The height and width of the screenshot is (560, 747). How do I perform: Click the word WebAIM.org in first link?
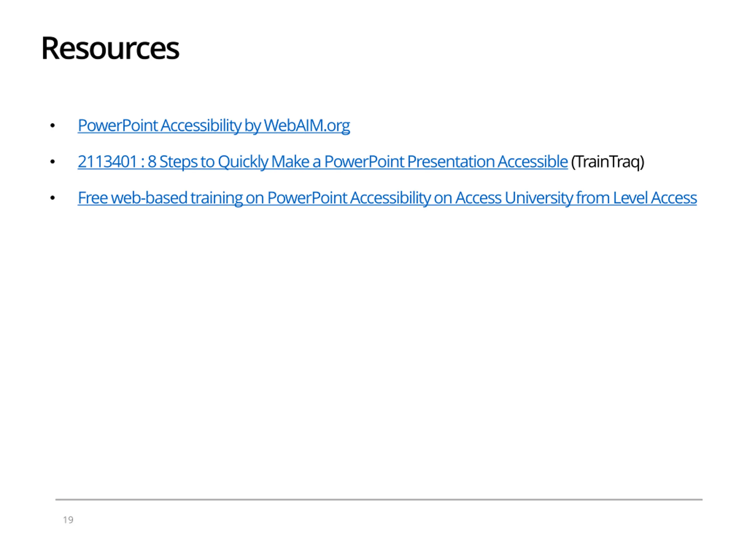point(307,126)
